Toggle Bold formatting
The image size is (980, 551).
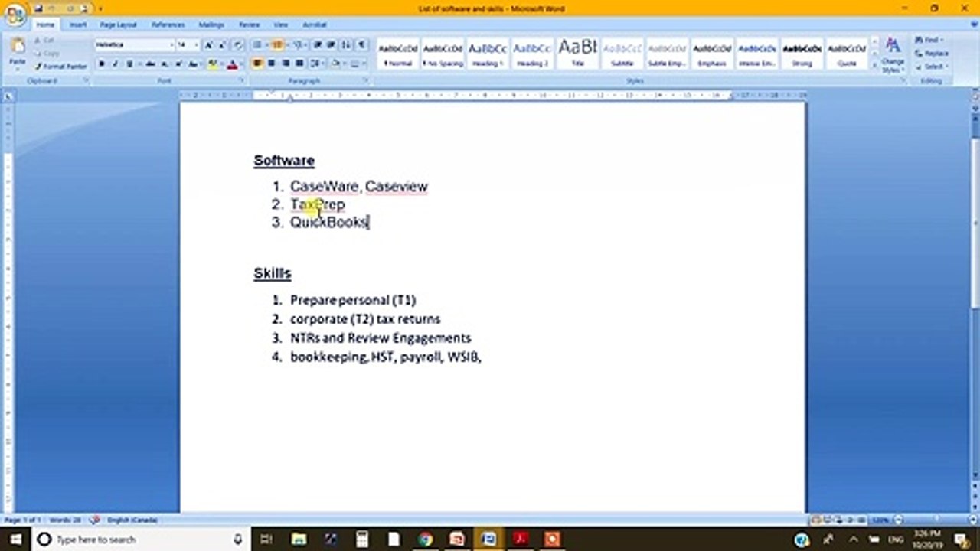pyautogui.click(x=102, y=64)
